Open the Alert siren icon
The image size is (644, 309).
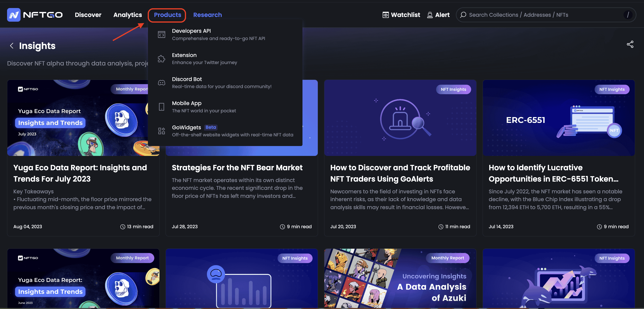(x=430, y=15)
